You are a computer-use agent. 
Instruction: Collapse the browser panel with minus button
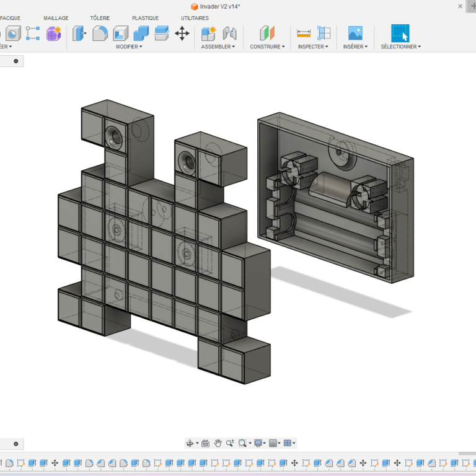click(16, 61)
